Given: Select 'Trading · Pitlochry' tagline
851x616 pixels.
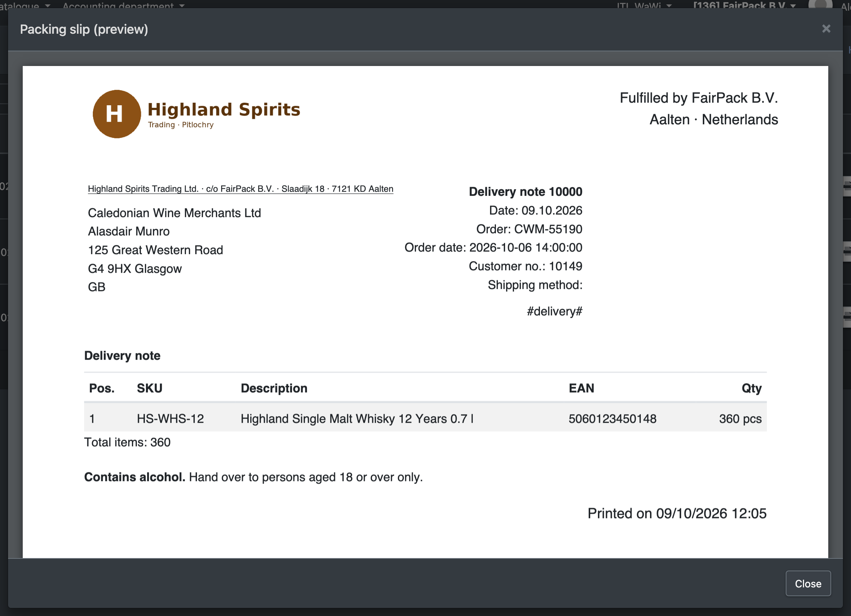Looking at the screenshot, I should click(x=180, y=125).
